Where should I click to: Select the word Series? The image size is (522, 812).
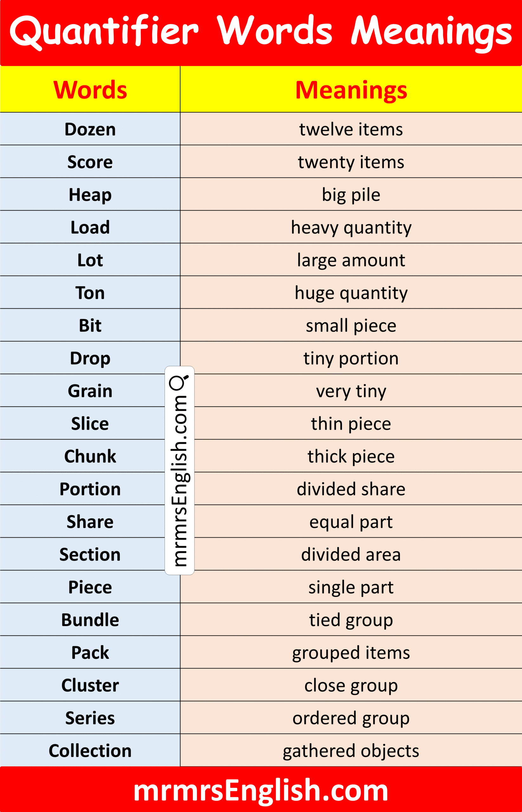90,718
